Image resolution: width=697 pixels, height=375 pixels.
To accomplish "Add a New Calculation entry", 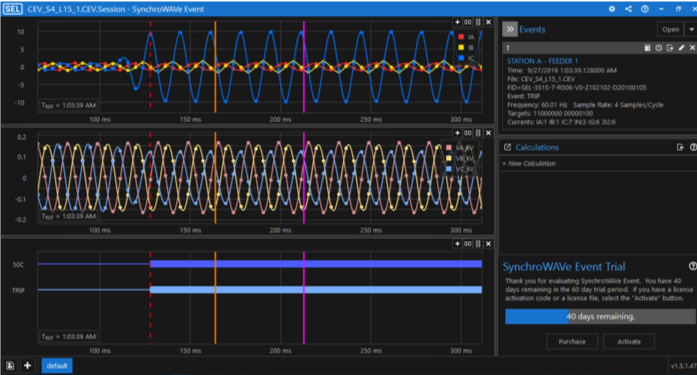I will point(529,164).
